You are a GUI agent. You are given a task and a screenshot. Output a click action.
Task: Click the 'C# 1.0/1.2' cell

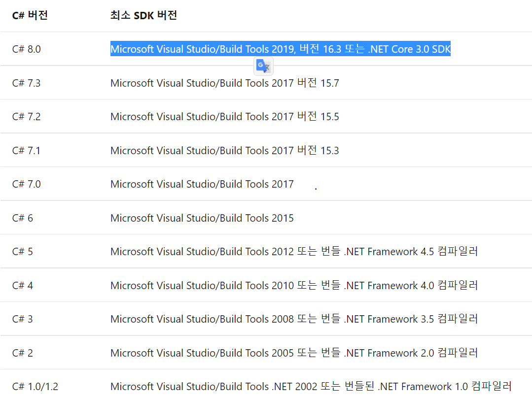tap(35, 387)
